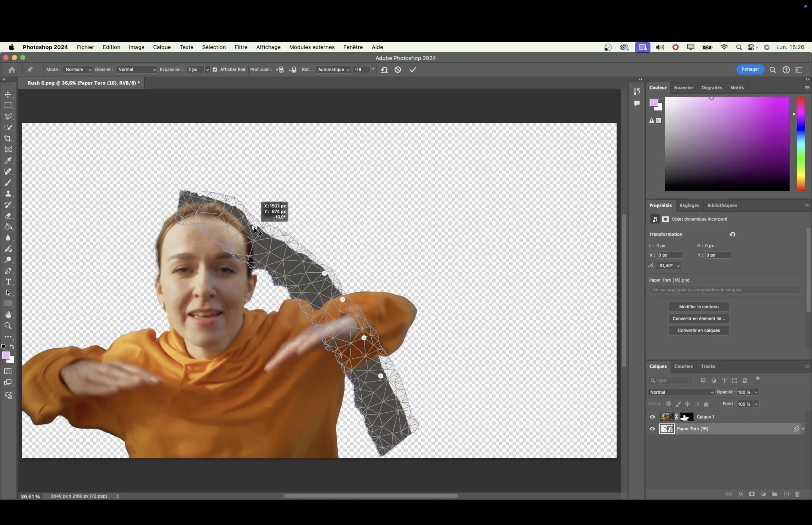Open the Filtre menu
812x525 pixels.
pyautogui.click(x=241, y=47)
